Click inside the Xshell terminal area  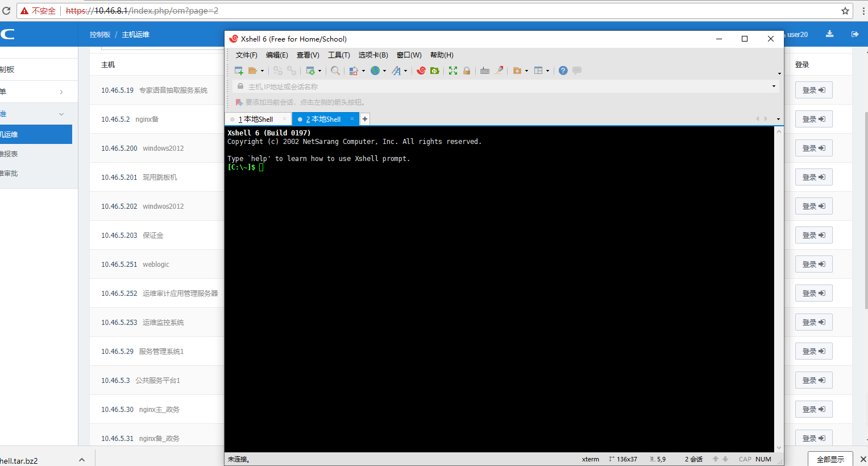pyautogui.click(x=499, y=289)
